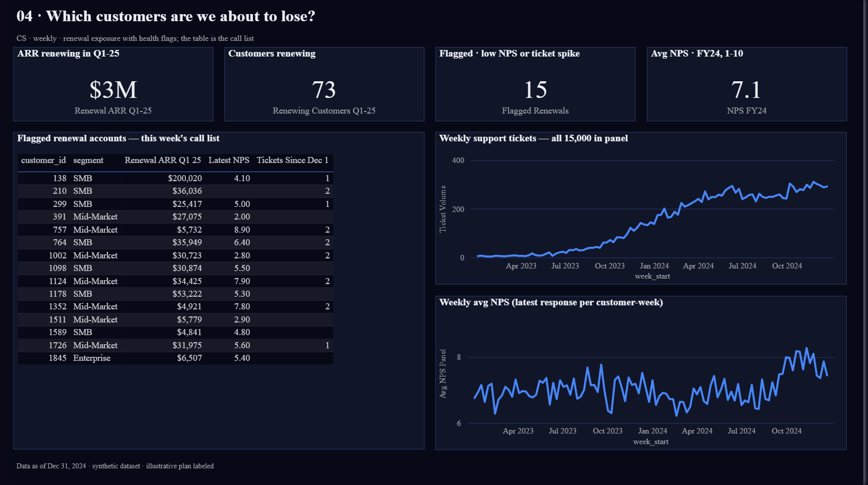Click the 2.90 NPS value
This screenshot has width=868, height=485.
pyautogui.click(x=242, y=319)
